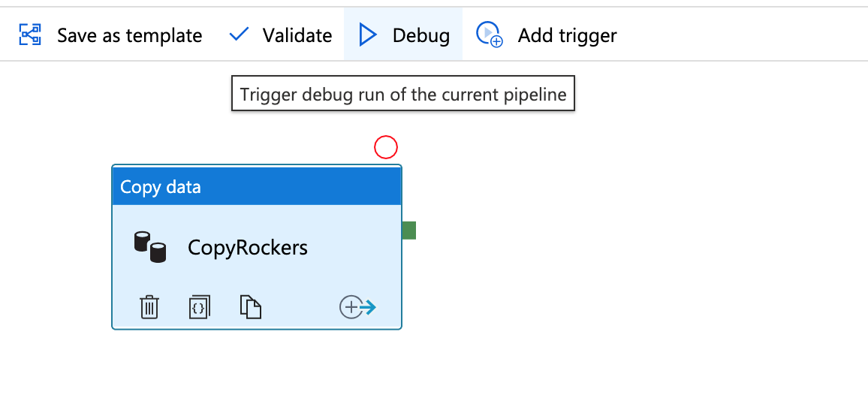Click the green success connector square
This screenshot has height=395, width=868.
(408, 231)
